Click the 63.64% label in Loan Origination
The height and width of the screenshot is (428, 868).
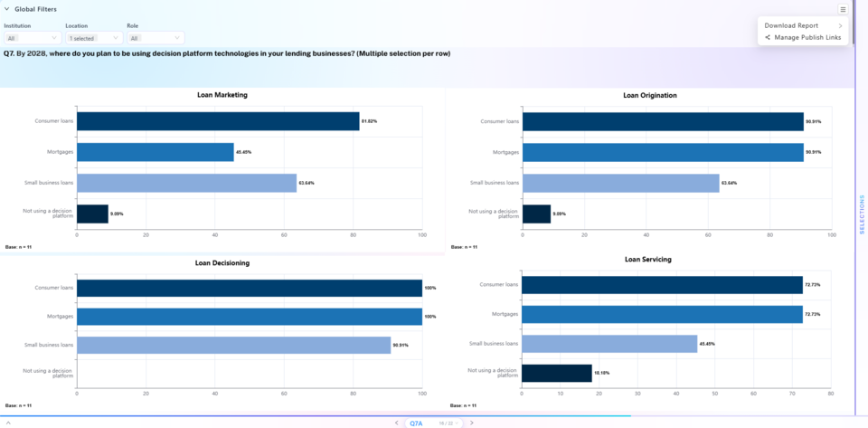[x=729, y=184]
